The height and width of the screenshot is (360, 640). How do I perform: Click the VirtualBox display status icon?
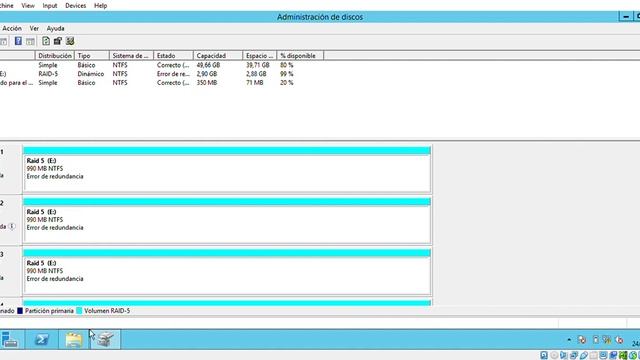pyautogui.click(x=604, y=356)
